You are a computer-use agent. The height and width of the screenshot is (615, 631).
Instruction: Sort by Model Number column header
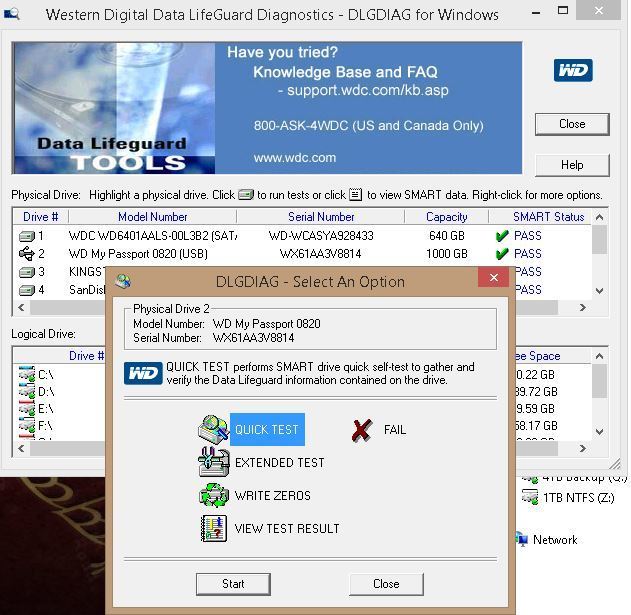coord(153,217)
